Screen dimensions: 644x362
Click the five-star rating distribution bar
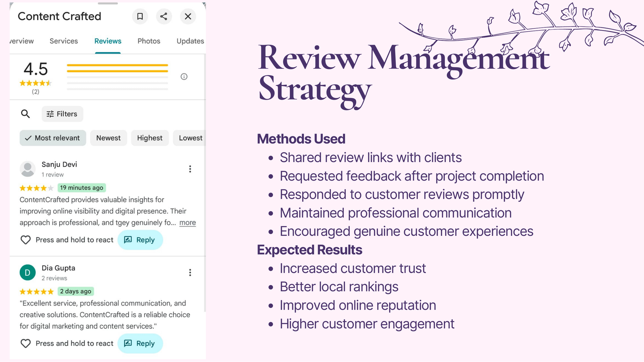coord(118,65)
